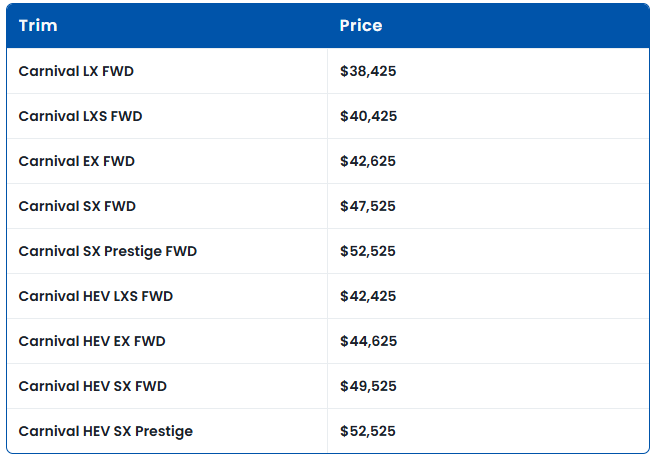Click the $40,425 price value
Viewport: 655px width, 456px height.
[x=368, y=117]
